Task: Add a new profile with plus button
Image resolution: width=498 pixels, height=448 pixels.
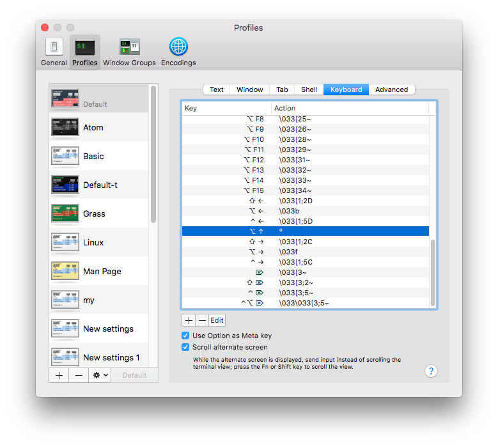Action: pyautogui.click(x=59, y=375)
